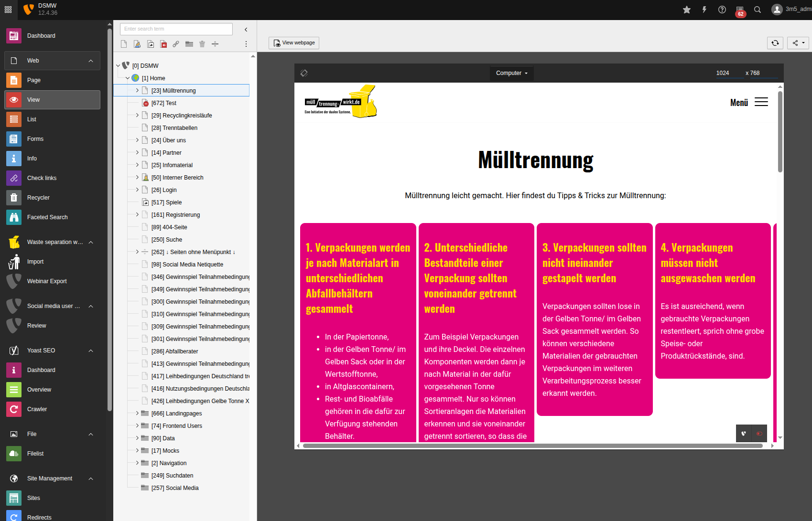Click the preview's horizontal scrollbar

point(532,446)
